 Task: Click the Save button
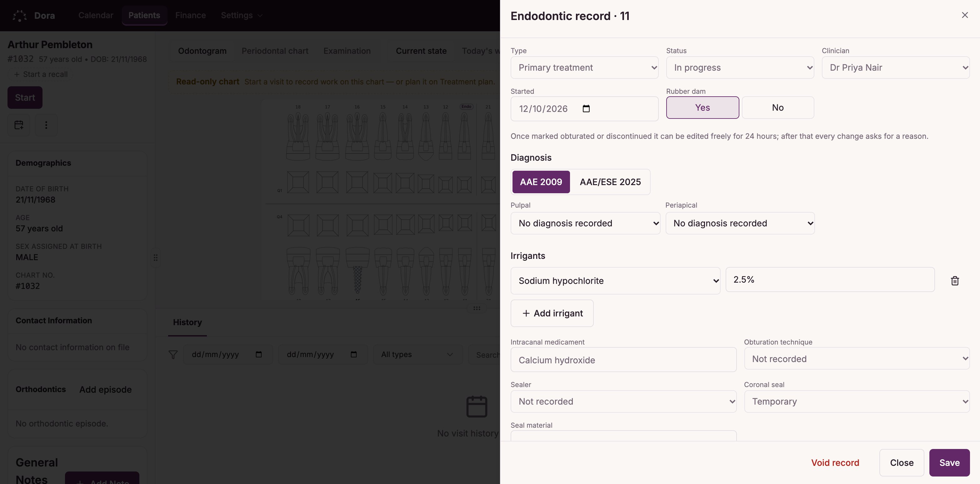(x=949, y=463)
